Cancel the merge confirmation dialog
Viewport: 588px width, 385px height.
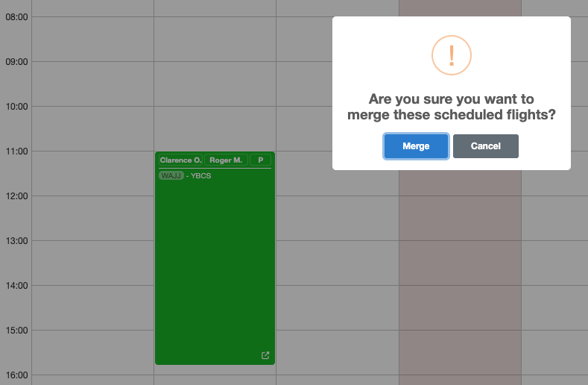485,146
